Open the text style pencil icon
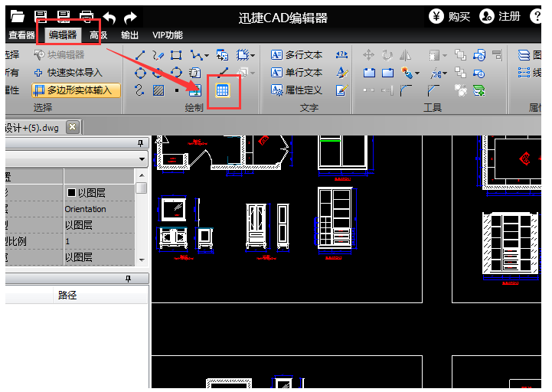Image resolution: width=552 pixels, height=392 pixels. click(341, 73)
